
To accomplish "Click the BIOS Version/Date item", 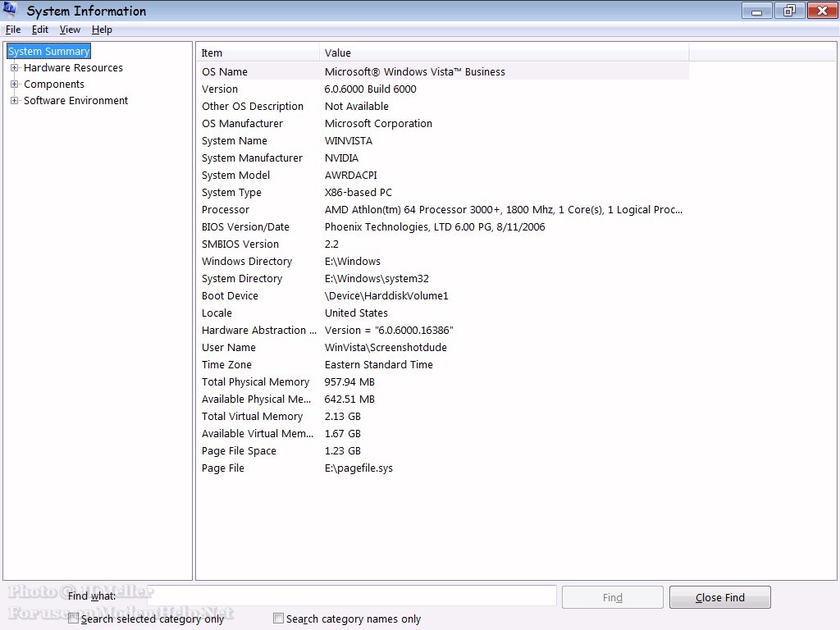I will click(x=245, y=226).
